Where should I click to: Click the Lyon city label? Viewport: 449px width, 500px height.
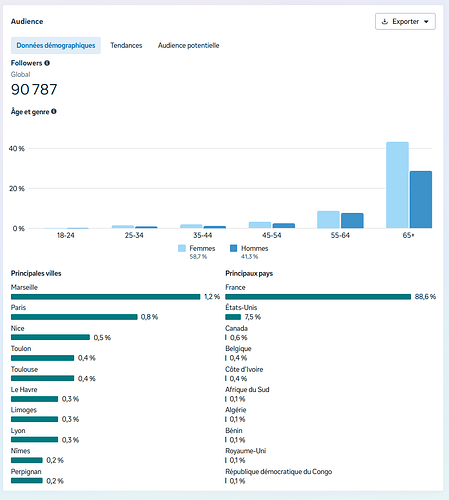(18, 431)
